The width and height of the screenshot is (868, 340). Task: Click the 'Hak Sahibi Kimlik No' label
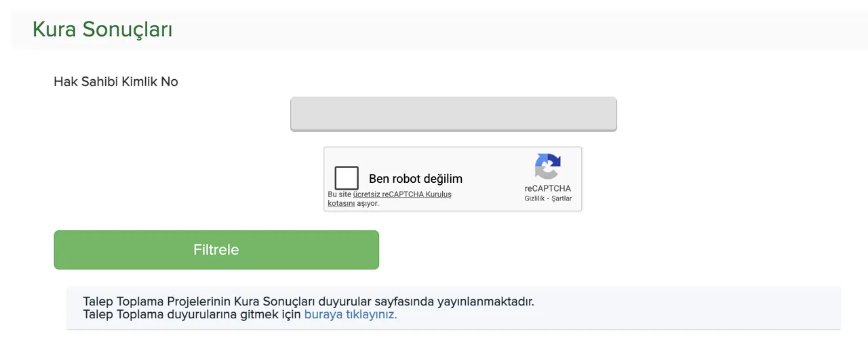(x=115, y=82)
